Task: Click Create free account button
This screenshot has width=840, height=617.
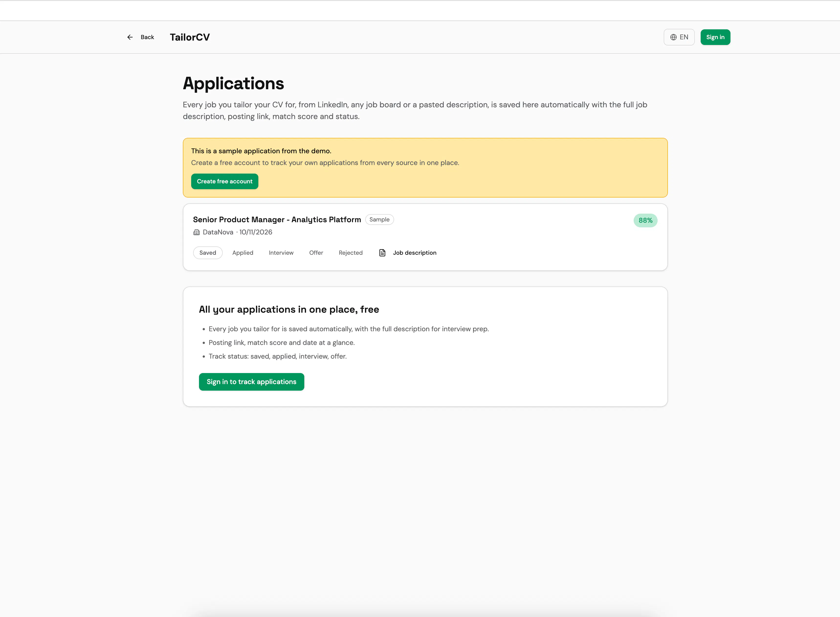Action: pos(224,181)
